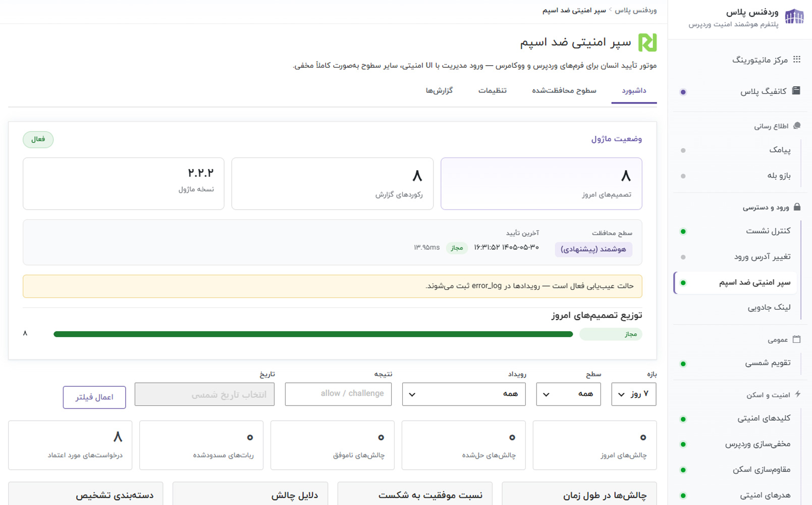Click the وردفنس پلاس logo icon
The height and width of the screenshot is (505, 812).
pyautogui.click(x=794, y=17)
